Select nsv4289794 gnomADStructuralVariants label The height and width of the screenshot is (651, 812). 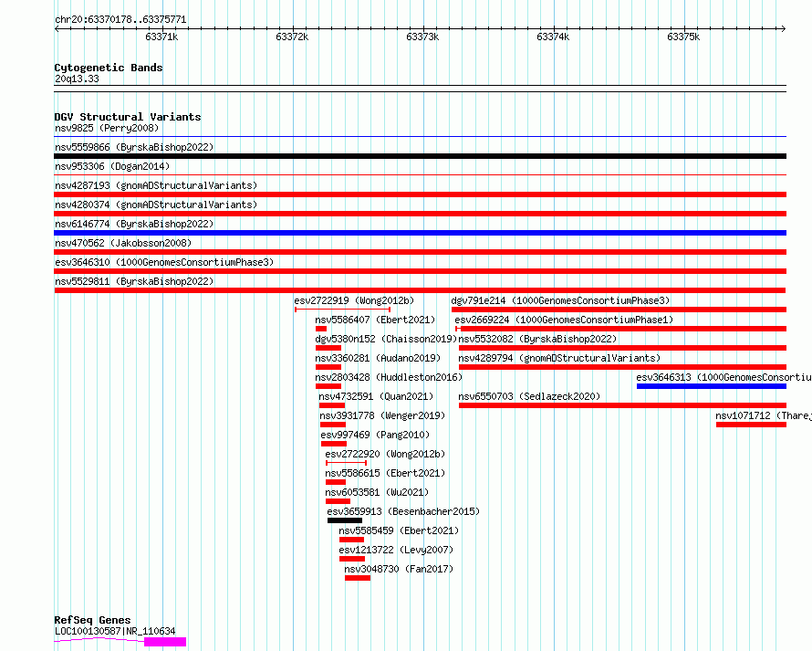(559, 358)
